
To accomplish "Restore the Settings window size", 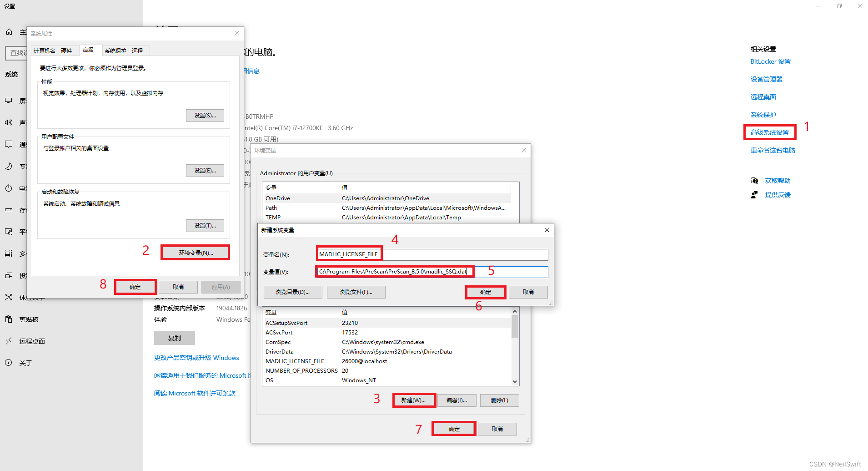I will pyautogui.click(x=839, y=6).
